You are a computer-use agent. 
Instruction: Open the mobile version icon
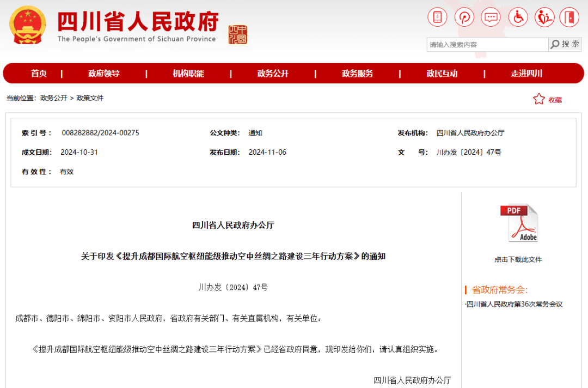click(437, 17)
